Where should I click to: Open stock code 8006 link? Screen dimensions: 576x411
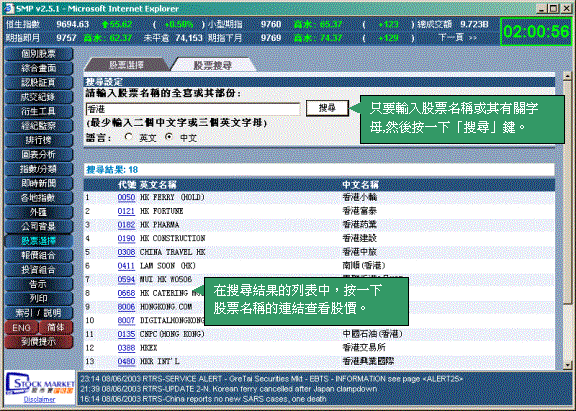tap(126, 307)
